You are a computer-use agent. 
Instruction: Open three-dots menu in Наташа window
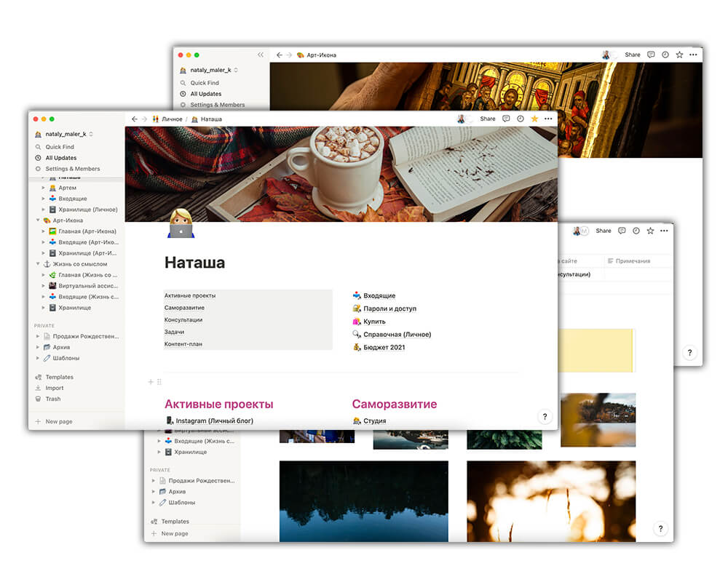[x=548, y=119]
